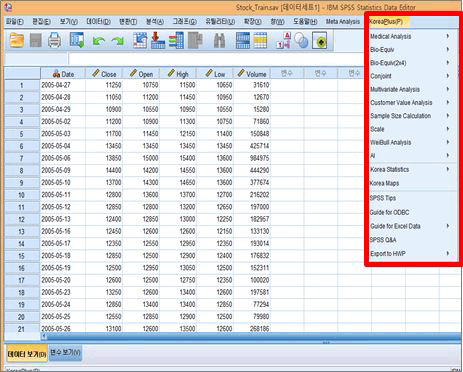Screen dimensions: 463x372
Task: Click the binoculars Find icon
Action: [x=219, y=40]
